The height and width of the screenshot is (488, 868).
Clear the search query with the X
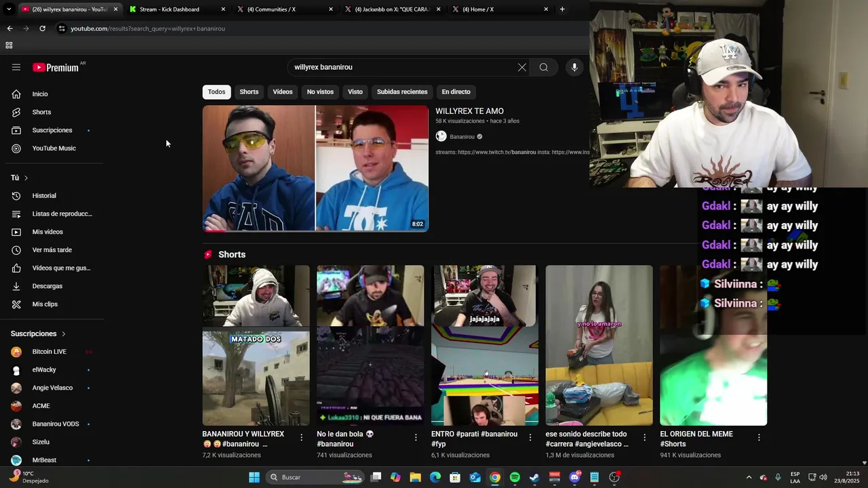click(521, 67)
